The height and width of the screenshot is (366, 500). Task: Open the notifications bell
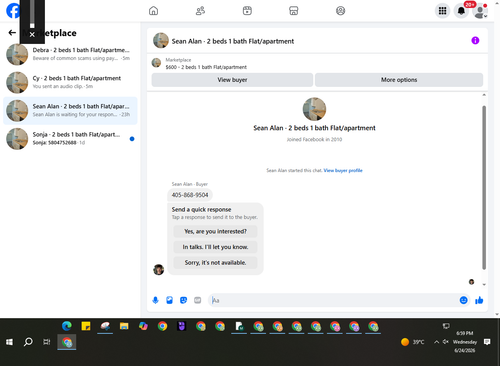tap(461, 11)
